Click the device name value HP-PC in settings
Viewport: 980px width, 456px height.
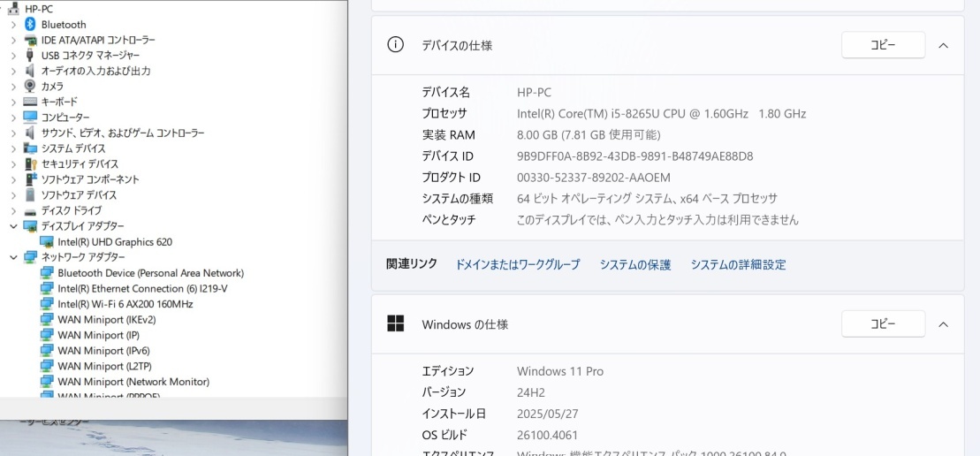tap(534, 93)
